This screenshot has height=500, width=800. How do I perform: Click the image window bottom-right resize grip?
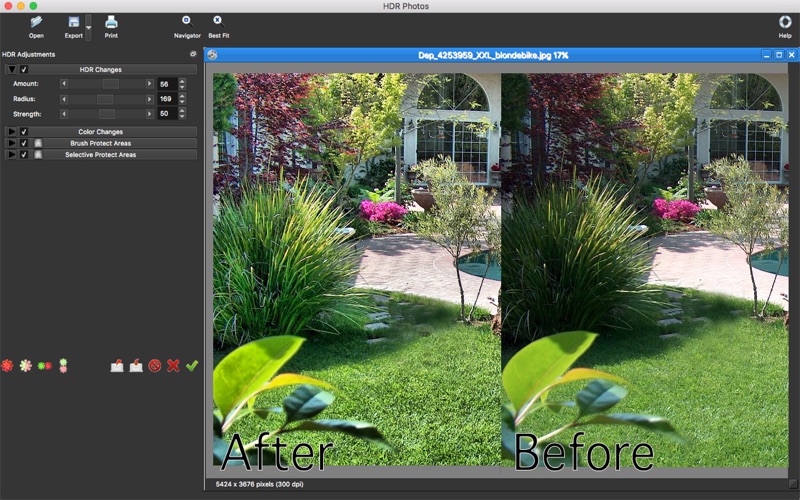point(793,484)
